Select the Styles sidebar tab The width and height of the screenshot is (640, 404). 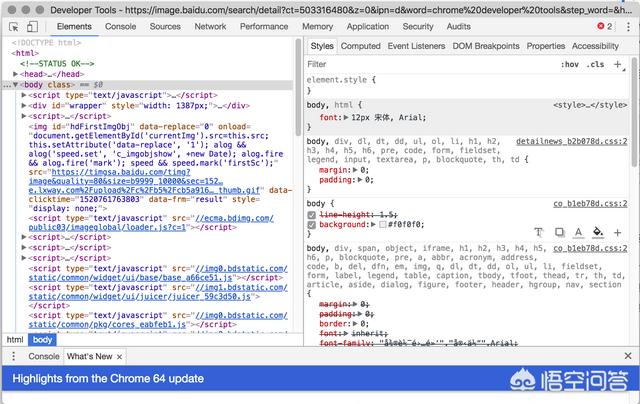point(322,46)
